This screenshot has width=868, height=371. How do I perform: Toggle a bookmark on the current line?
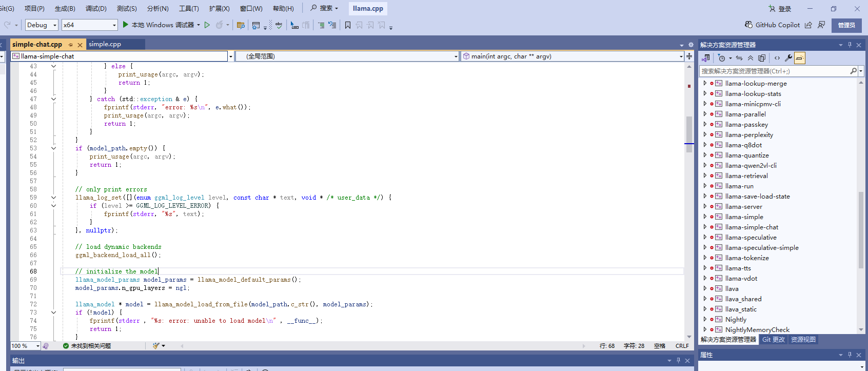click(348, 25)
